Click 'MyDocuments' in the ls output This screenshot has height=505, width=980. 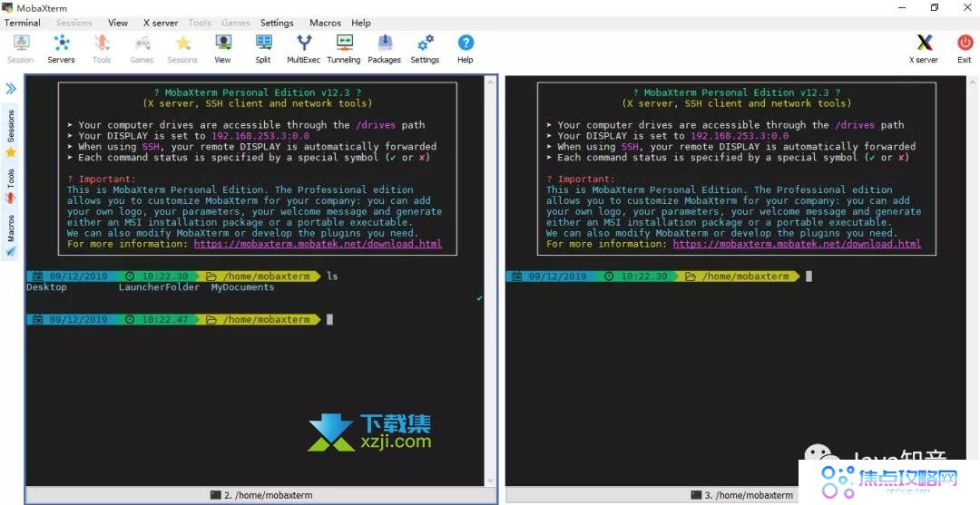[242, 287]
